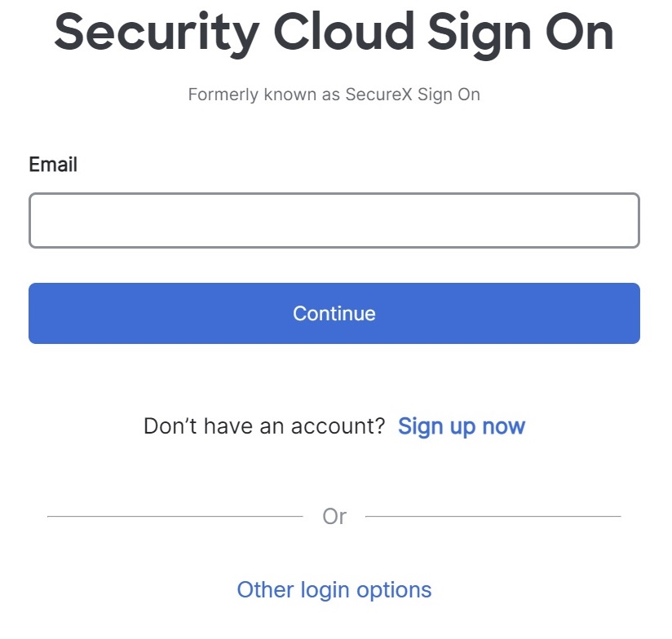Click the Security Cloud Sign On heading
The image size is (672, 639).
[x=334, y=33]
